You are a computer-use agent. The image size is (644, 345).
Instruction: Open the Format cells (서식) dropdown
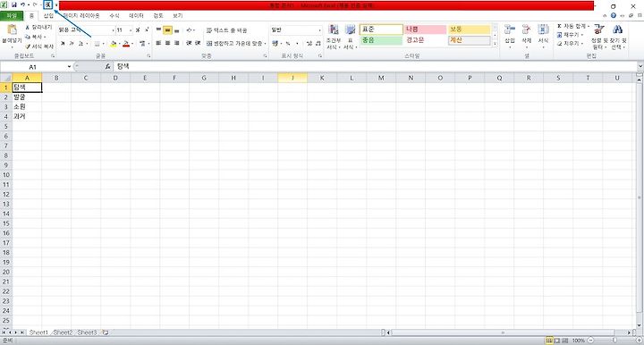click(544, 37)
